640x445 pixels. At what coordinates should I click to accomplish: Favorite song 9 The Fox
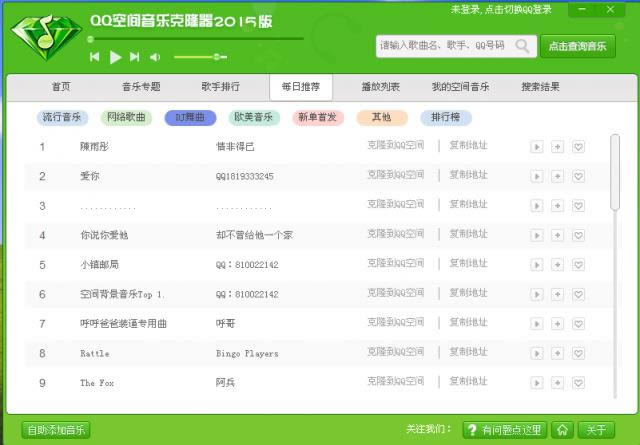click(x=578, y=383)
